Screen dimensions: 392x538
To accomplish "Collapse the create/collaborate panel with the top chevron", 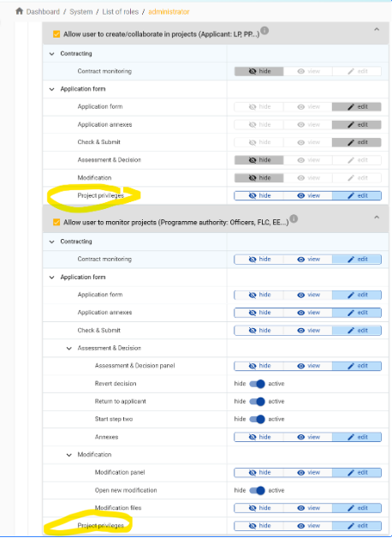I will click(377, 29).
